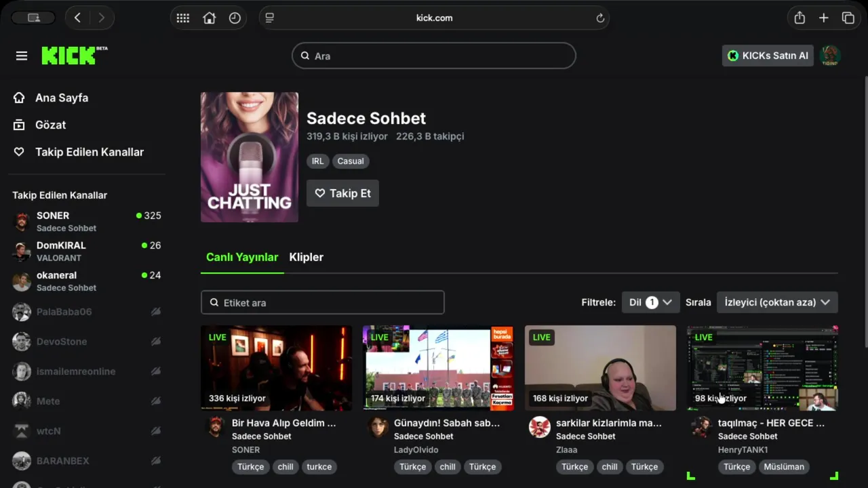Viewport: 868px width, 488px height.
Task: Open the İzleyici (çoktan aza) sort dropdown
Action: pos(777,302)
